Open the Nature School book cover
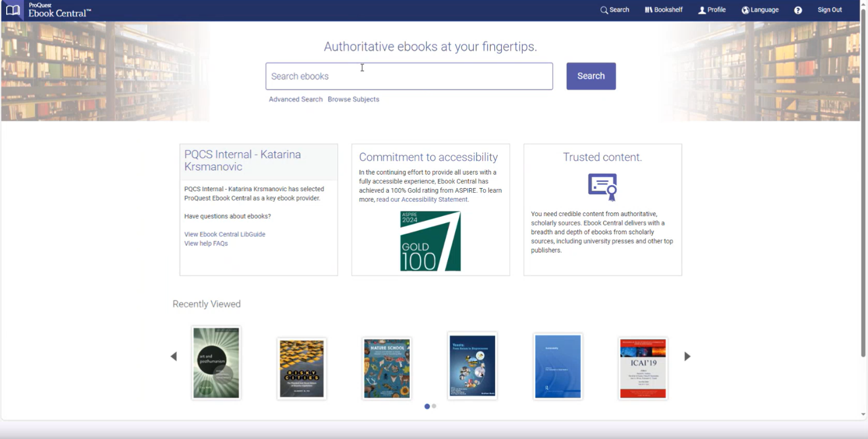Viewport: 868px width, 439px height. click(x=387, y=368)
